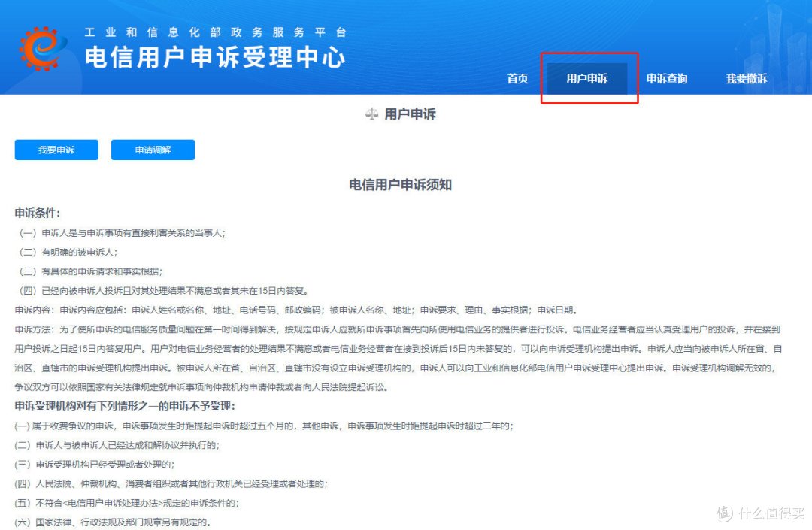Click the 申诉内容 paragraph line
Image resolution: width=812 pixels, height=530 pixels.
pyautogui.click(x=295, y=310)
